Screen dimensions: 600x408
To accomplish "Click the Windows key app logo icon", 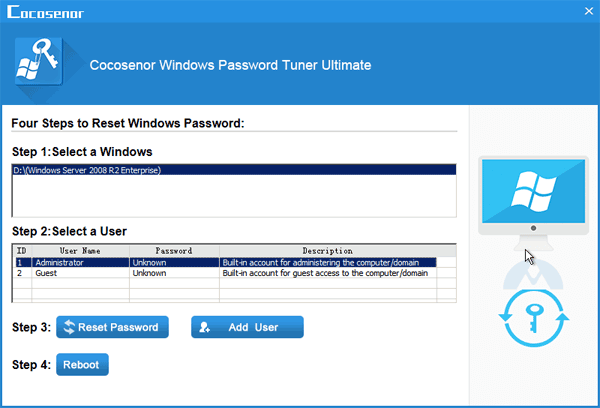I will tap(38, 61).
